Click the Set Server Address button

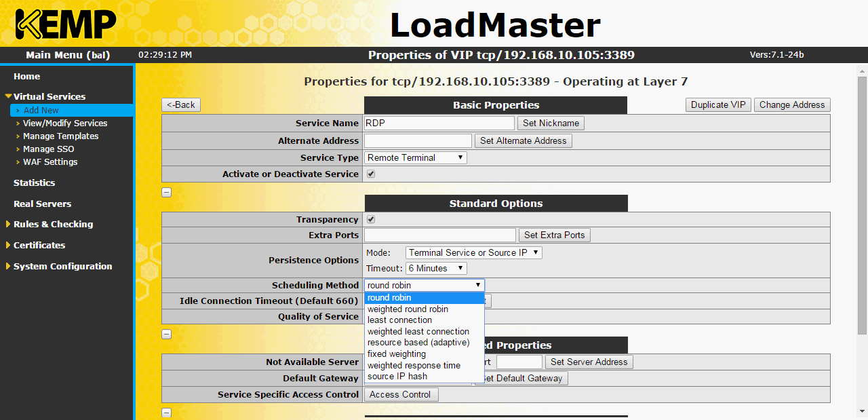tap(589, 362)
